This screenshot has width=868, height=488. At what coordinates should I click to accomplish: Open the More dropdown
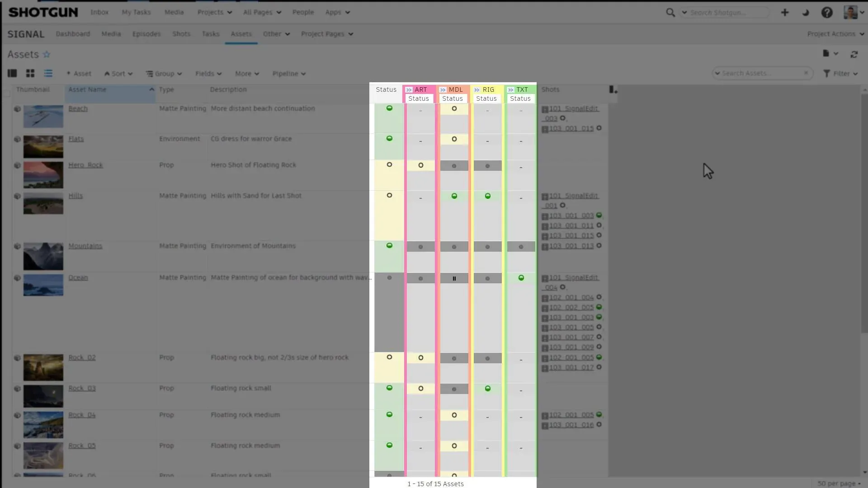(247, 74)
